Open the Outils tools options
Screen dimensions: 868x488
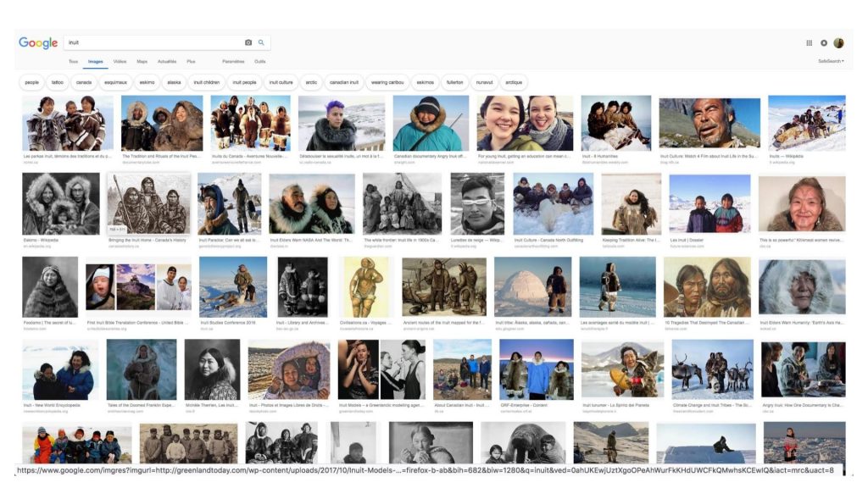coord(259,61)
